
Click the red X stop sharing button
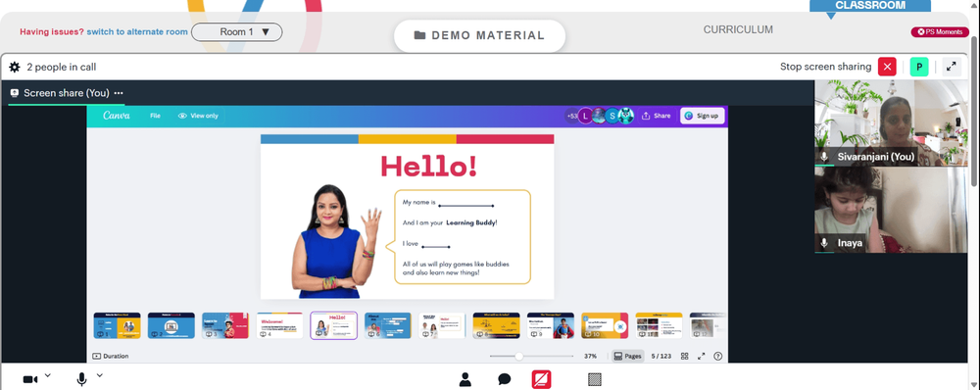pos(887,67)
